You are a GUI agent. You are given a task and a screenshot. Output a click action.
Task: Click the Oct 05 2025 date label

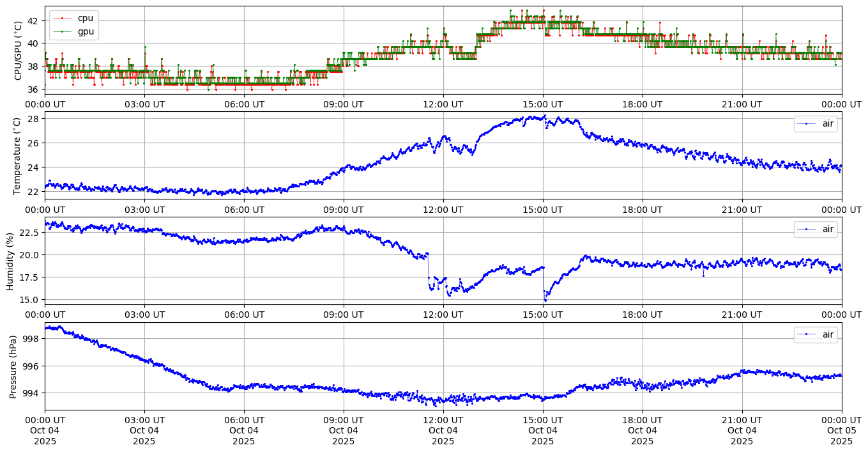tap(841, 430)
